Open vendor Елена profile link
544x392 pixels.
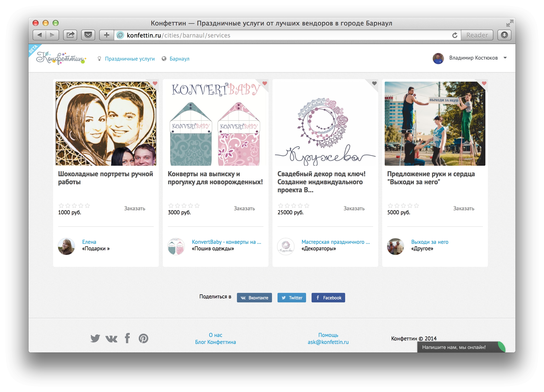point(89,242)
